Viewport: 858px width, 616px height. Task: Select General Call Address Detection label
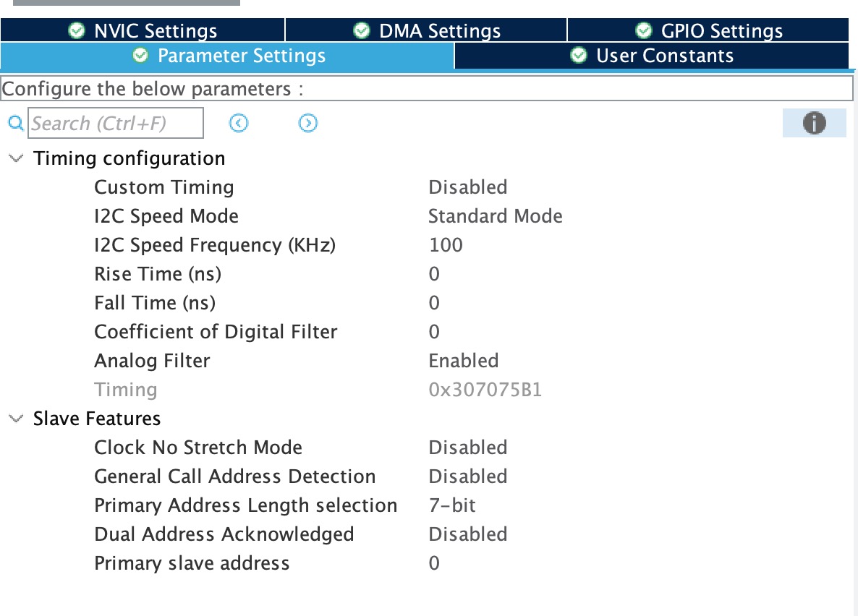click(234, 476)
